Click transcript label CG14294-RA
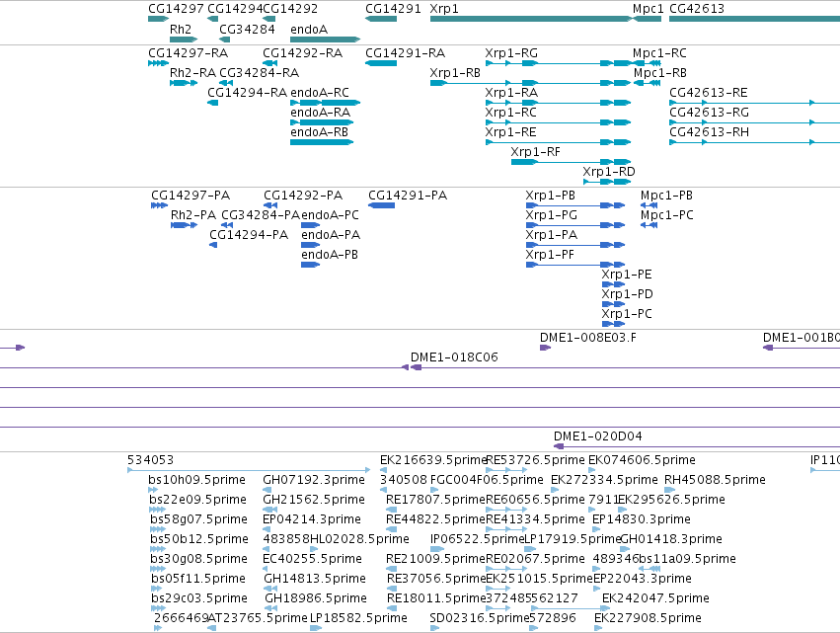840x633 pixels. pyautogui.click(x=247, y=93)
